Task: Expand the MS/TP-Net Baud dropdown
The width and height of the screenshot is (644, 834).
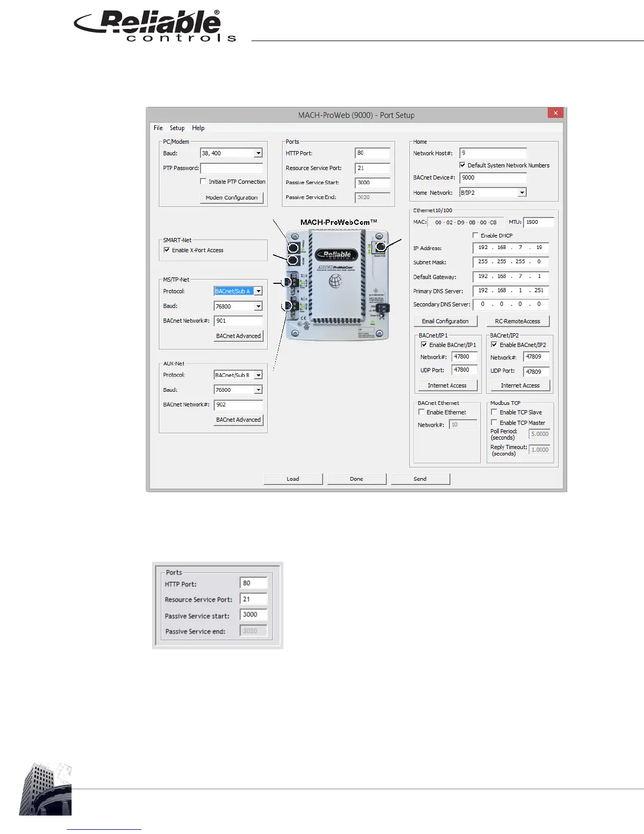Action: coord(258,306)
